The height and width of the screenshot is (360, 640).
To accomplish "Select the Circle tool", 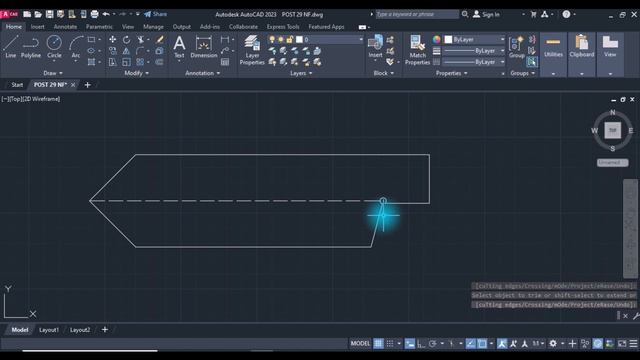I will [54, 47].
